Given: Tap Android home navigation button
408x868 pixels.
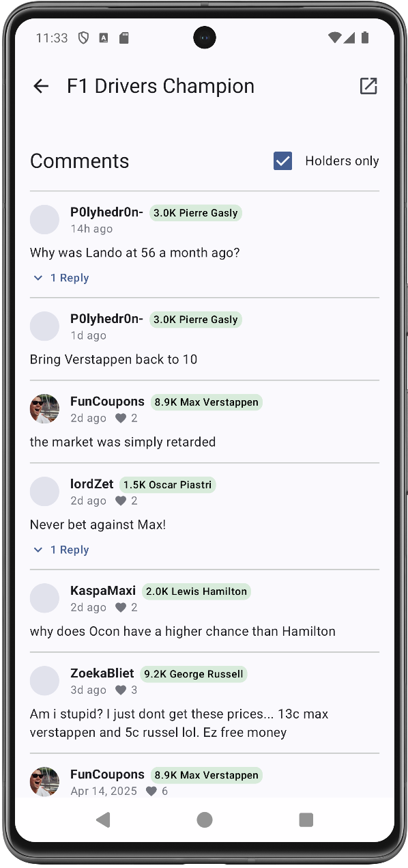Looking at the screenshot, I should 204,820.
